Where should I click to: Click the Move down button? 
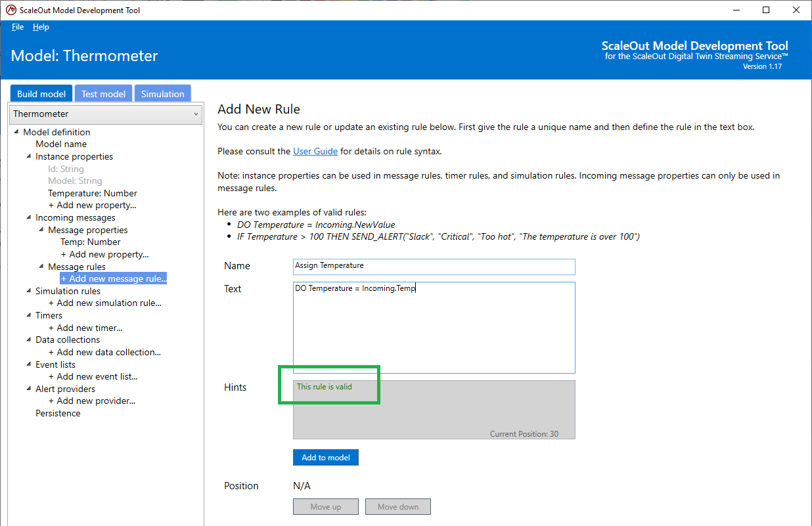click(397, 506)
